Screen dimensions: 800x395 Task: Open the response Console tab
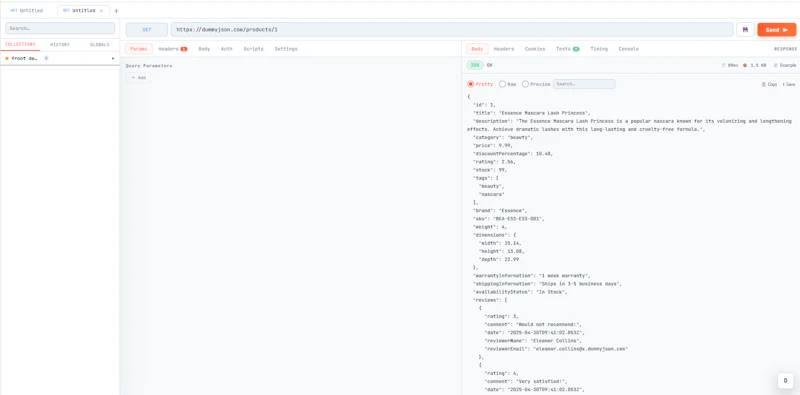[x=629, y=49]
